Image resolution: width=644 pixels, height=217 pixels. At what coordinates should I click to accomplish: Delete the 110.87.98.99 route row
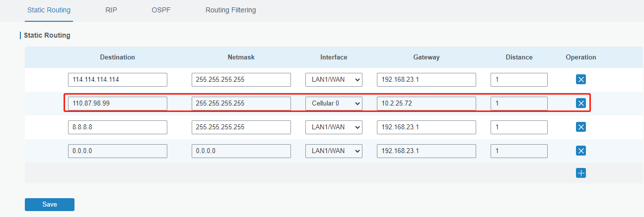pos(580,103)
